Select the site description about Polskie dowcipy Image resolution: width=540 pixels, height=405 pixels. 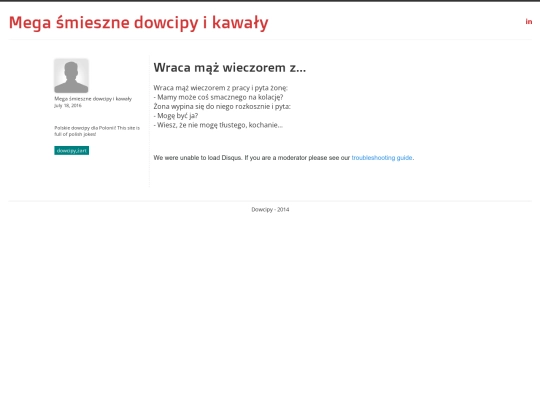point(97,131)
